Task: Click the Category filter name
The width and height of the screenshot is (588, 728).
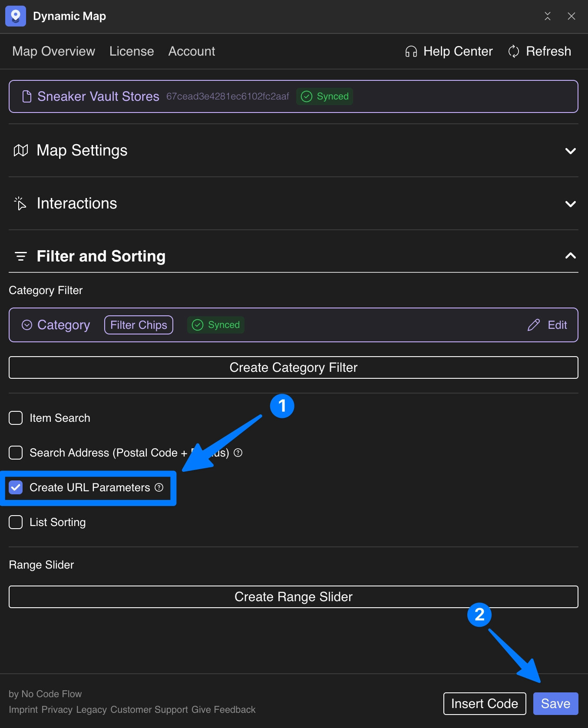Action: point(63,325)
